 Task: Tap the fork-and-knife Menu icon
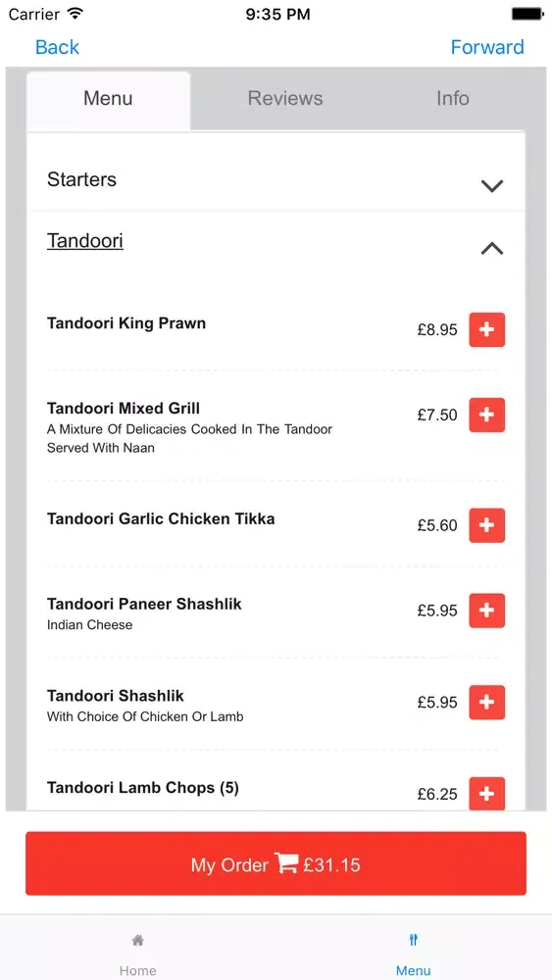pos(413,940)
